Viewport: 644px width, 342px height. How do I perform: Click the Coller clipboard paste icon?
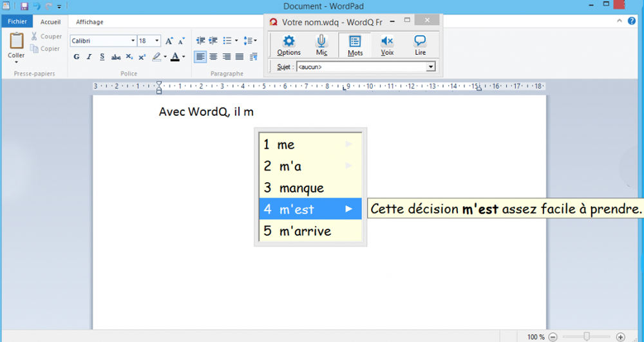[17, 43]
